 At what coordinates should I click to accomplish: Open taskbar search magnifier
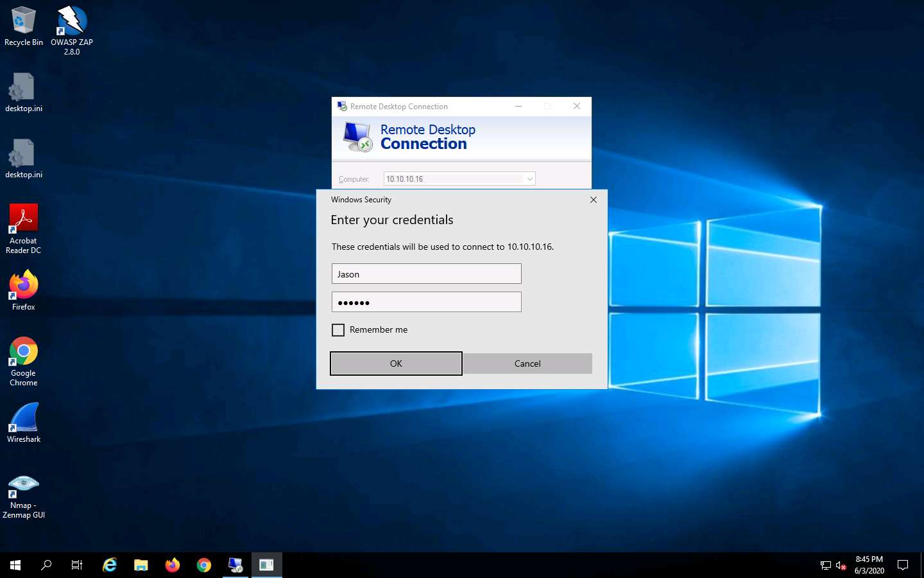46,565
